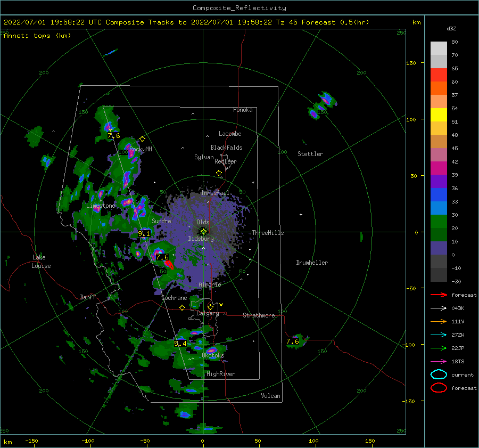This screenshot has width=479, height=448.
Task: Click the Airdrie city label
Action: pyautogui.click(x=210, y=284)
